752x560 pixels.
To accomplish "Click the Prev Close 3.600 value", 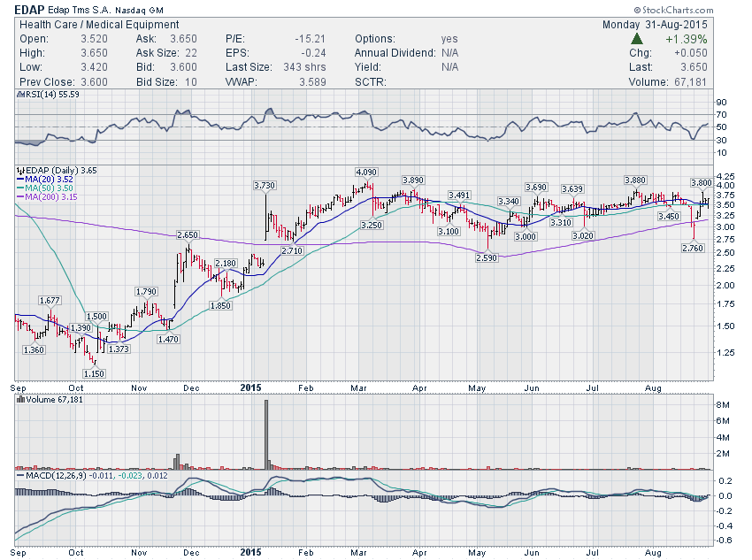I will 94,82.
